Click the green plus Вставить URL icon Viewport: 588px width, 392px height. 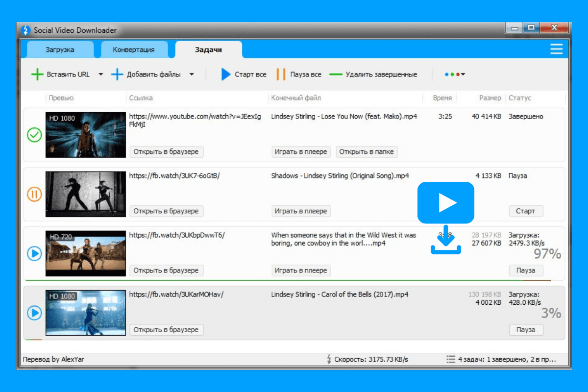coord(37,74)
